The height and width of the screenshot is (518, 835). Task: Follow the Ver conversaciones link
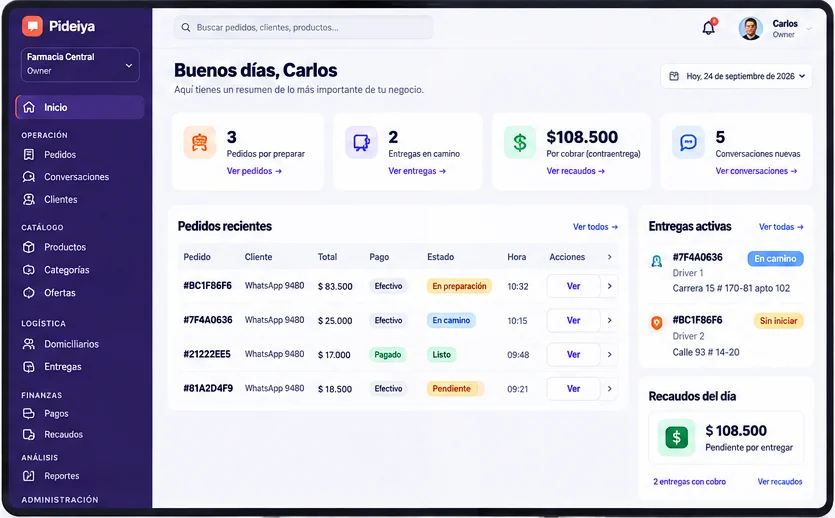tap(756, 171)
